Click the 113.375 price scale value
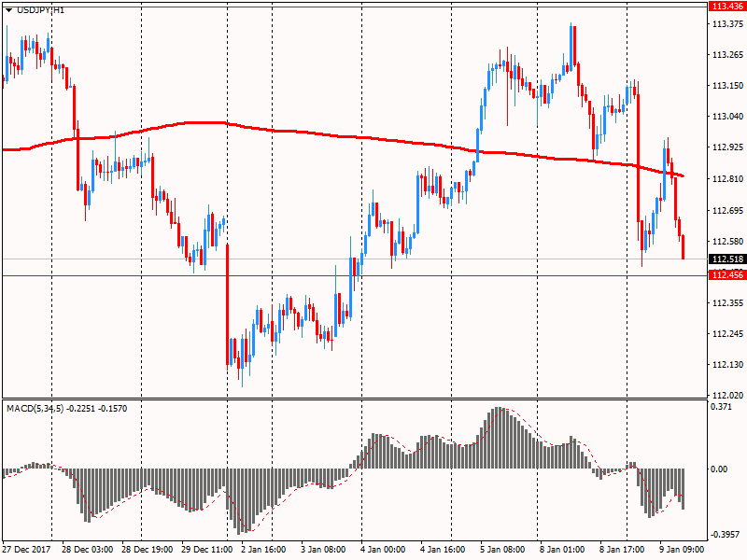The image size is (747, 560). [x=727, y=24]
